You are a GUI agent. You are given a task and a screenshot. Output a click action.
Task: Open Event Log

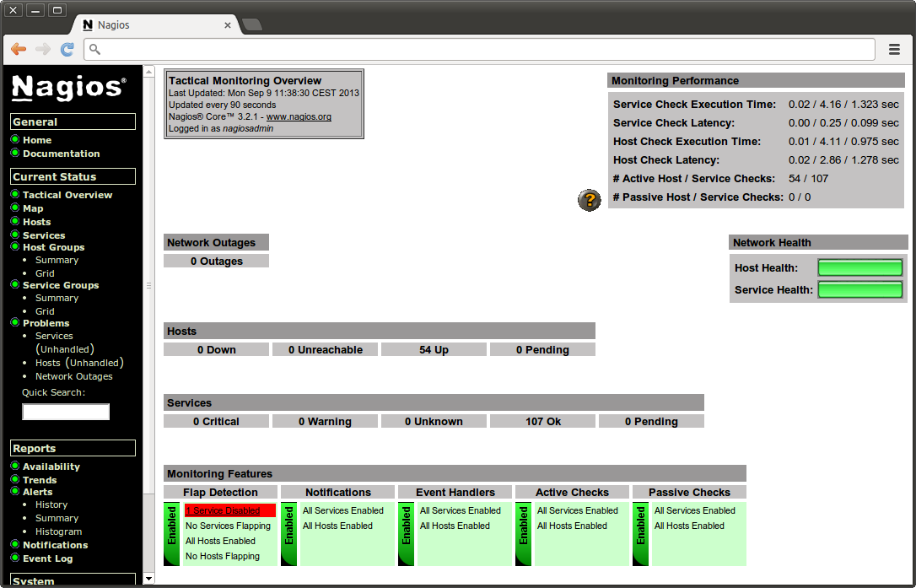pos(48,558)
